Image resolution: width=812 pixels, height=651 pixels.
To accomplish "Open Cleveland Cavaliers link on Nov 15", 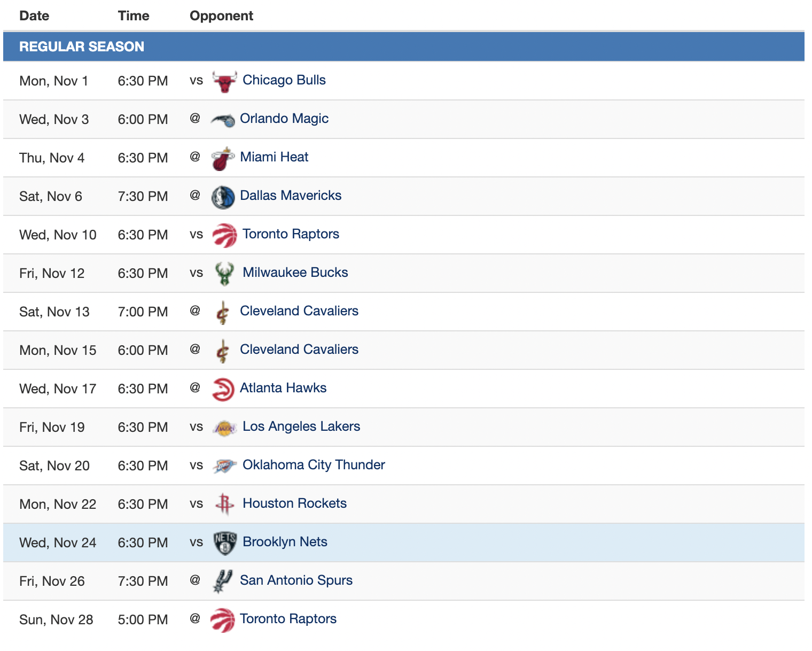I will tap(299, 350).
